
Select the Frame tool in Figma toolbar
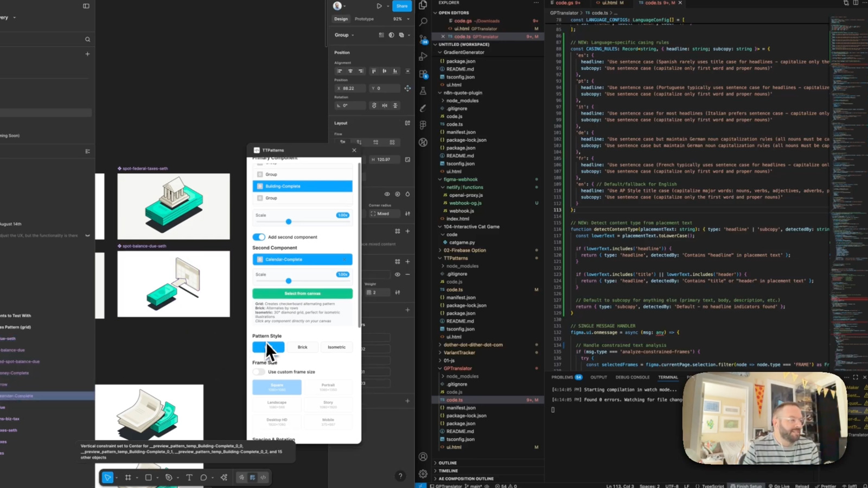(x=128, y=477)
